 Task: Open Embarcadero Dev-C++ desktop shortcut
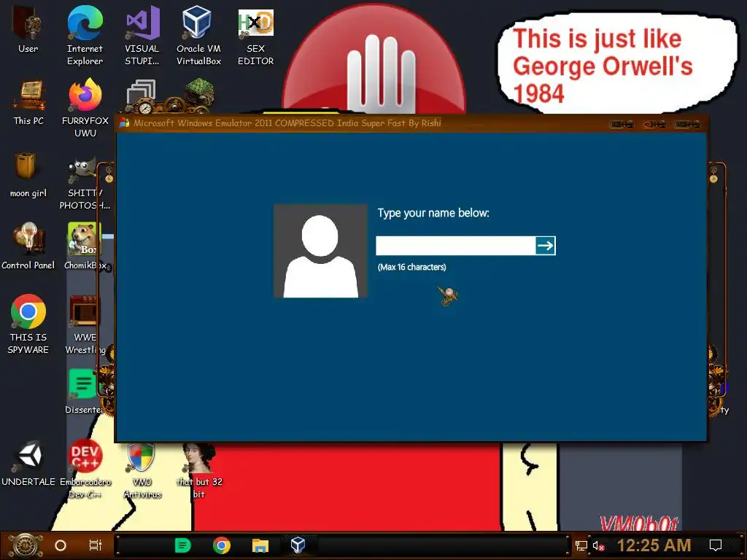click(85, 469)
